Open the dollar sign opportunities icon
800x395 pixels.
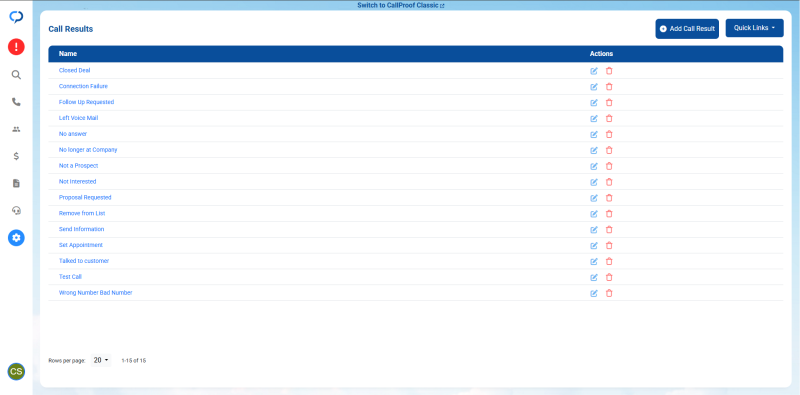click(16, 156)
